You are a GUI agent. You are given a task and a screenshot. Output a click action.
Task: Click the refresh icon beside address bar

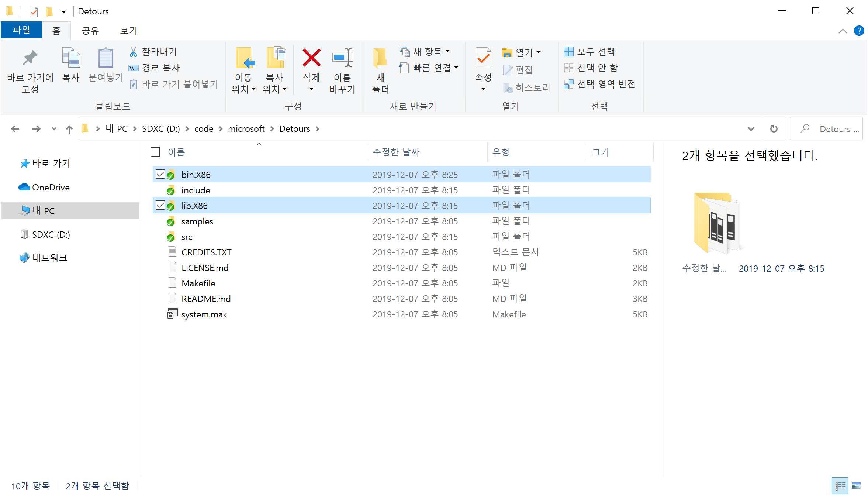pos(774,129)
